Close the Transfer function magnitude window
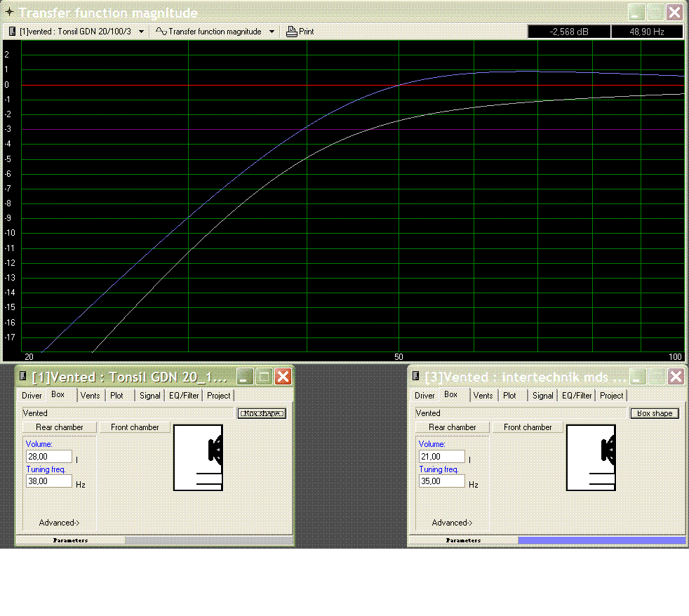Screen dimensions: 689x616 pyautogui.click(x=674, y=13)
